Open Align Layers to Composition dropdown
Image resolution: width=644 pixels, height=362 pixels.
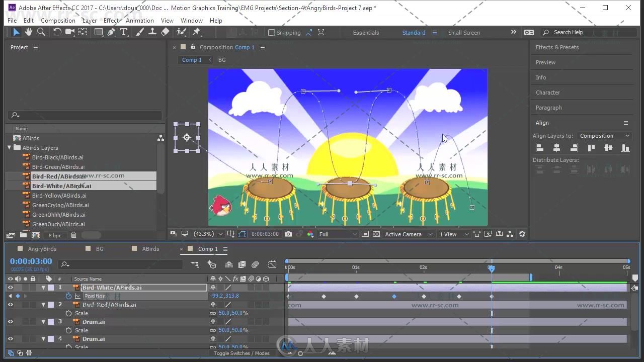(x=604, y=136)
